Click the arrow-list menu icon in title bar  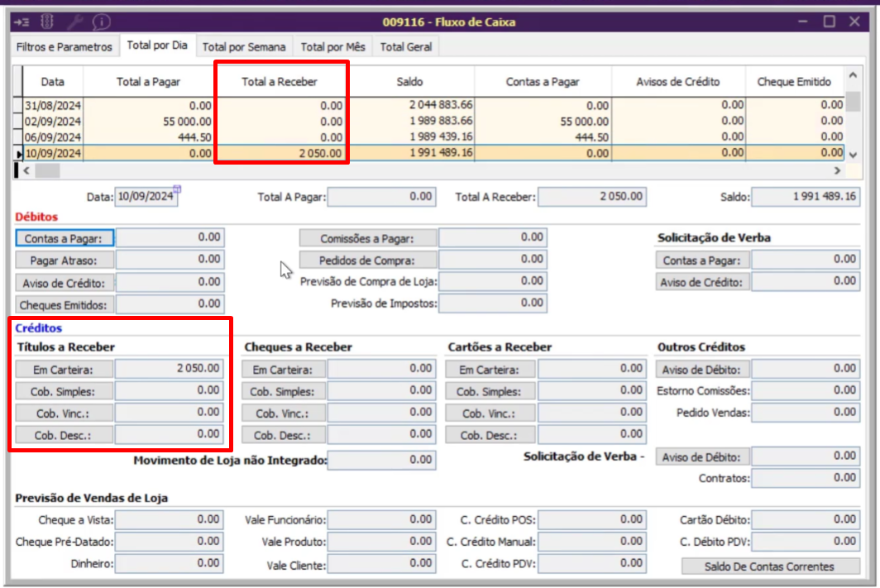(x=22, y=22)
